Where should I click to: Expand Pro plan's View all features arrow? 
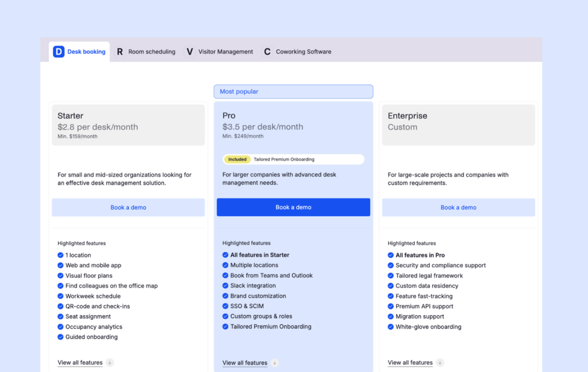tap(274, 363)
